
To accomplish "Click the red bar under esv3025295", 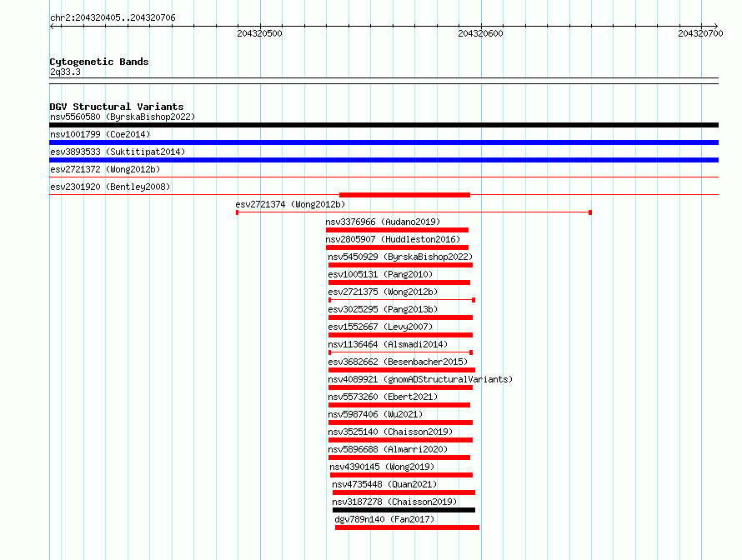I will point(400,317).
